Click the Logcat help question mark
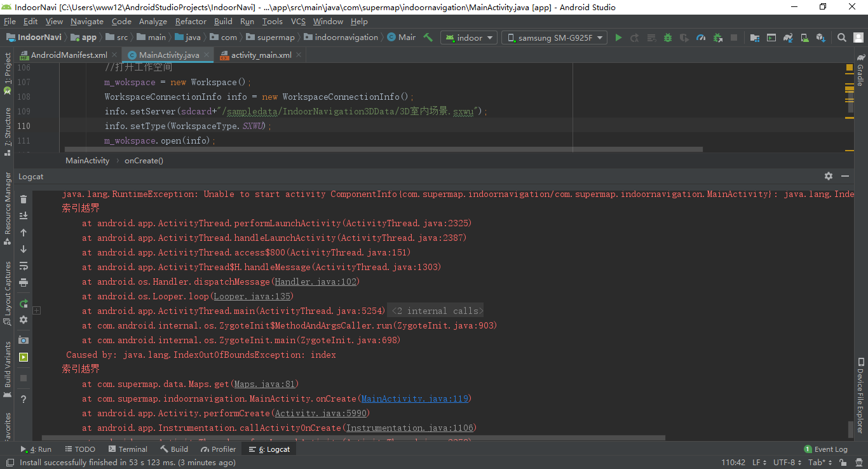This screenshot has width=868, height=469. [24, 399]
